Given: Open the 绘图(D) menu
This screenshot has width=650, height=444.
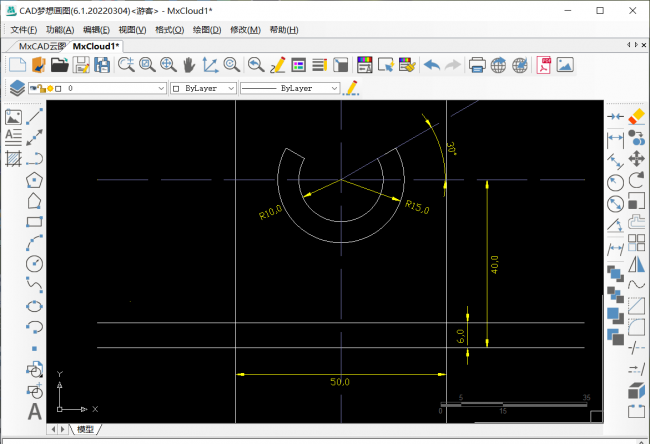Looking at the screenshot, I should [x=207, y=30].
